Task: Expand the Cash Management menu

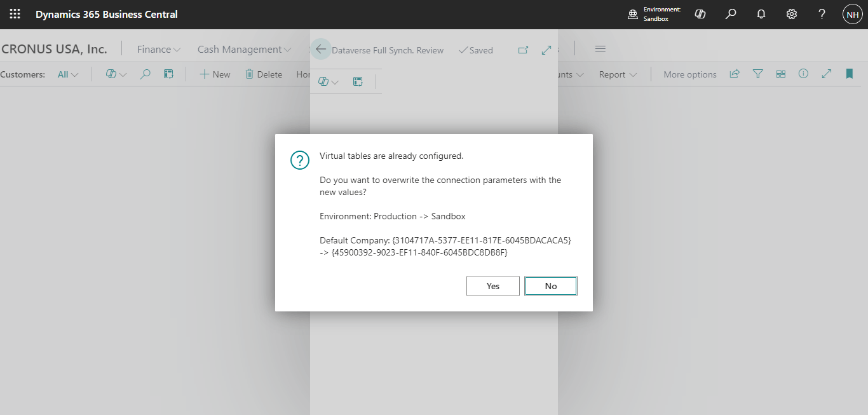Action: [x=245, y=50]
